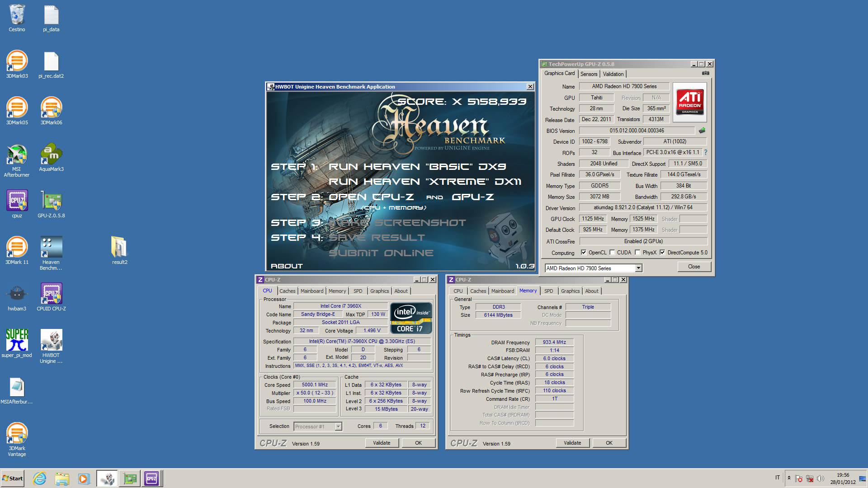Click the BIOS save chip icon in GPU-Z
Image resolution: width=868 pixels, height=488 pixels.
click(702, 131)
